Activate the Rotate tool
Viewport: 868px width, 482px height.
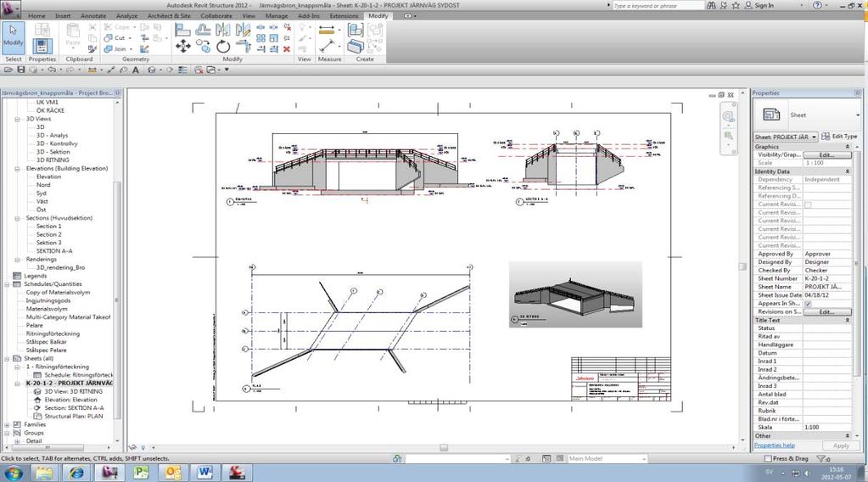223,47
